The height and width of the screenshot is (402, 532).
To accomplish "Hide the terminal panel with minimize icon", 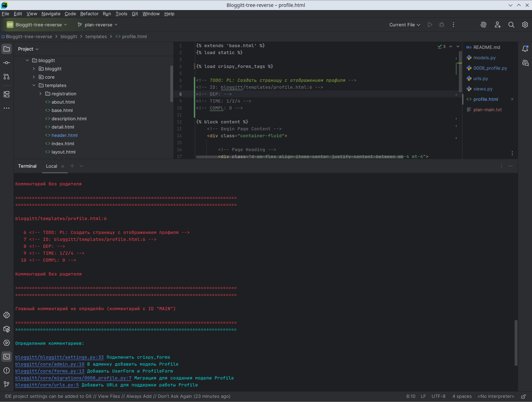I will [x=511, y=166].
